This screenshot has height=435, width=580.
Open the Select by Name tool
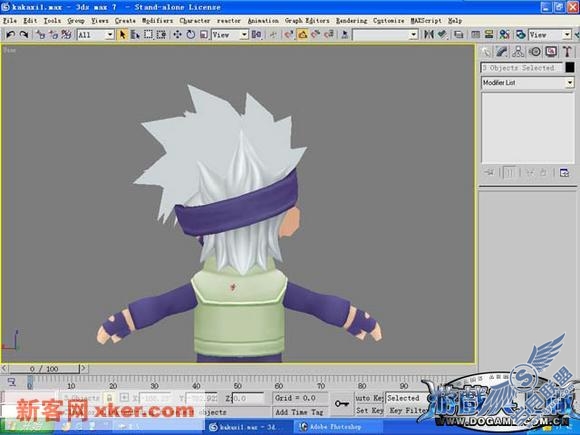(135, 35)
